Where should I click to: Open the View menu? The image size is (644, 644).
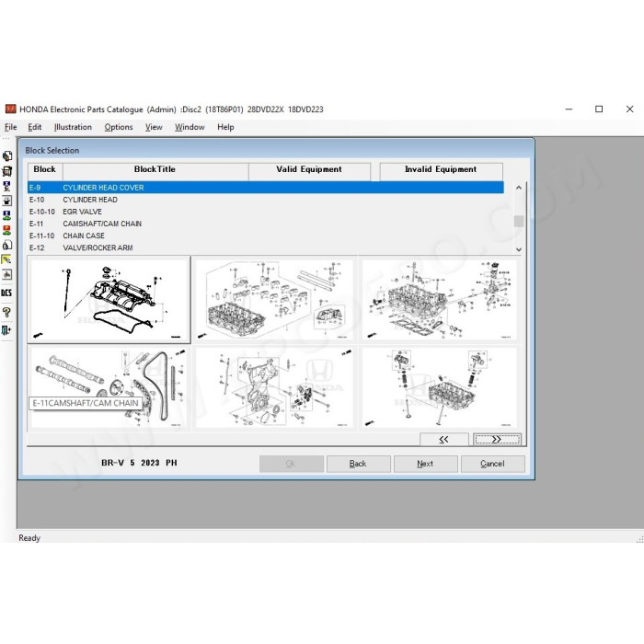coord(154,127)
